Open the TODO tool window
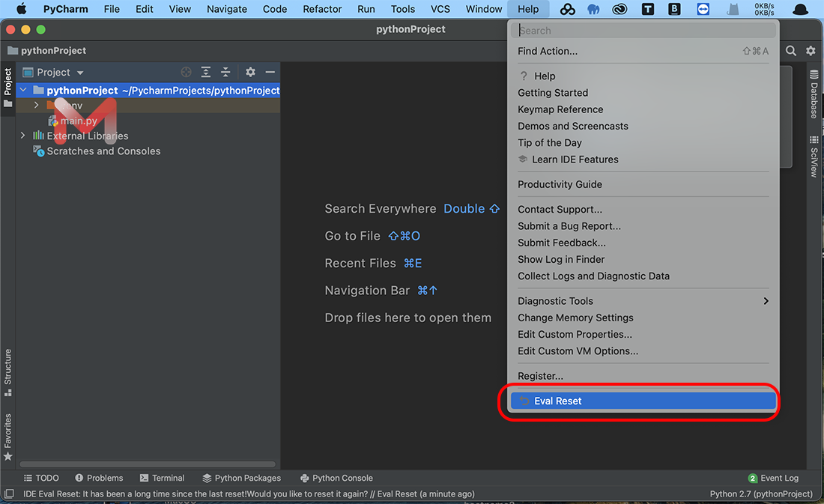Screen dimensions: 824x504 [x=41, y=478]
